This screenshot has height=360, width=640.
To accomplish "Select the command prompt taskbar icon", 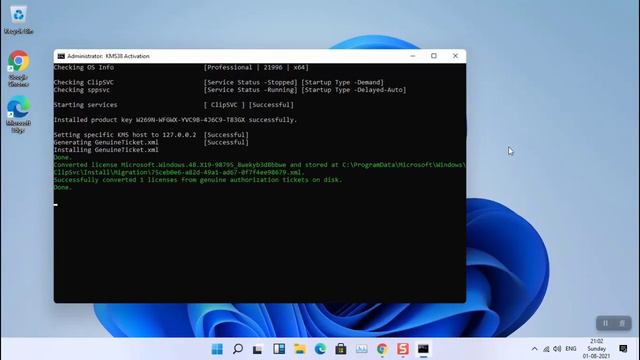I will pyautogui.click(x=423, y=349).
